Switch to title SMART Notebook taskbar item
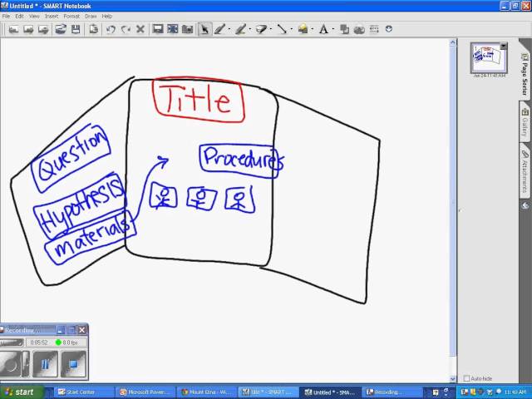 (268, 392)
